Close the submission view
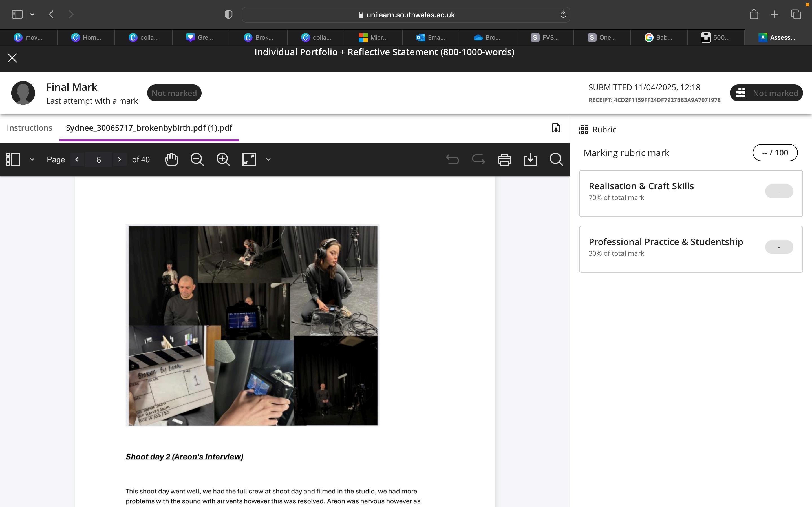Viewport: 812px width, 507px height. (x=12, y=58)
